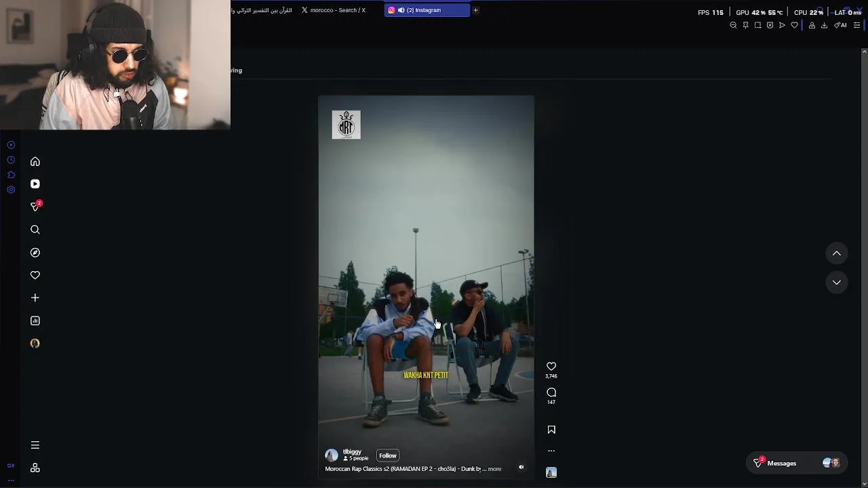Open Notifications heart icon in sidebar

pos(35,275)
